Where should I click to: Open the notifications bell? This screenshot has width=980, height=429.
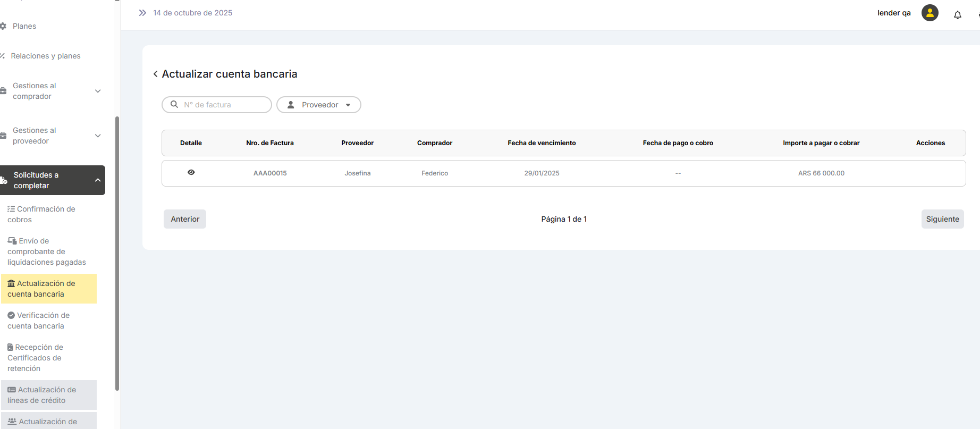(x=957, y=15)
